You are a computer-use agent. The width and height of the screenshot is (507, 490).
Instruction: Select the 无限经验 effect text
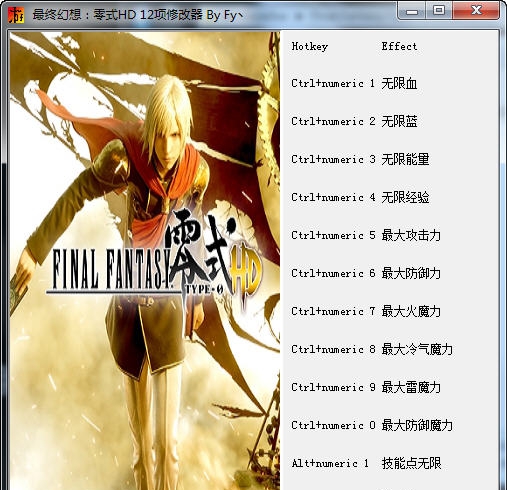(405, 197)
